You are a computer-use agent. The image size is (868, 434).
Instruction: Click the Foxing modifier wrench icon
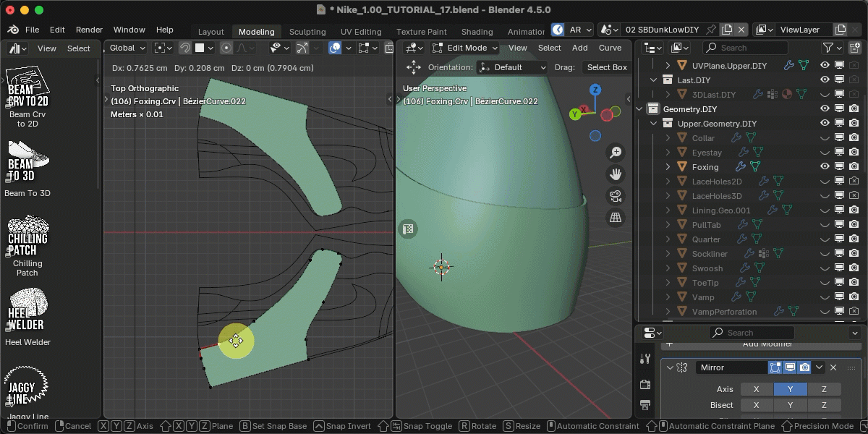tap(741, 167)
